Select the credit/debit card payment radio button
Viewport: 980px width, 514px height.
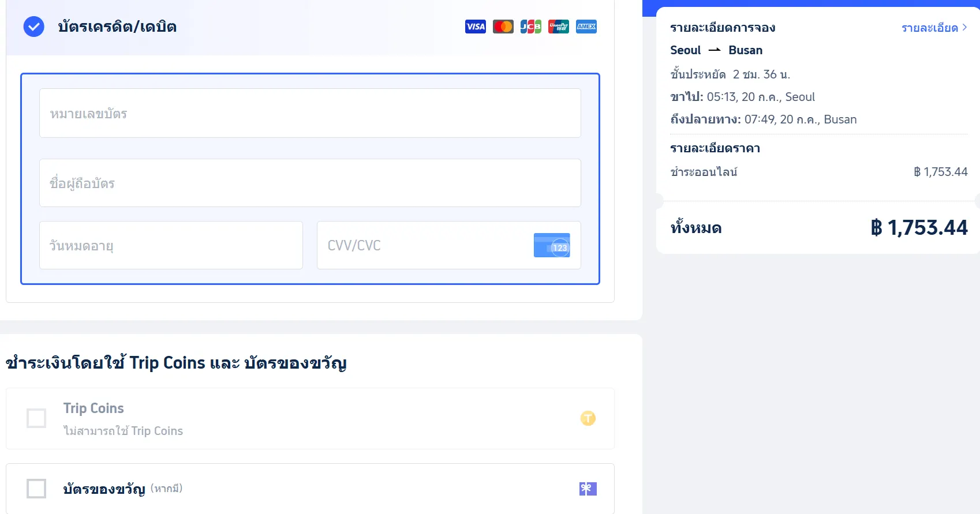tap(33, 27)
